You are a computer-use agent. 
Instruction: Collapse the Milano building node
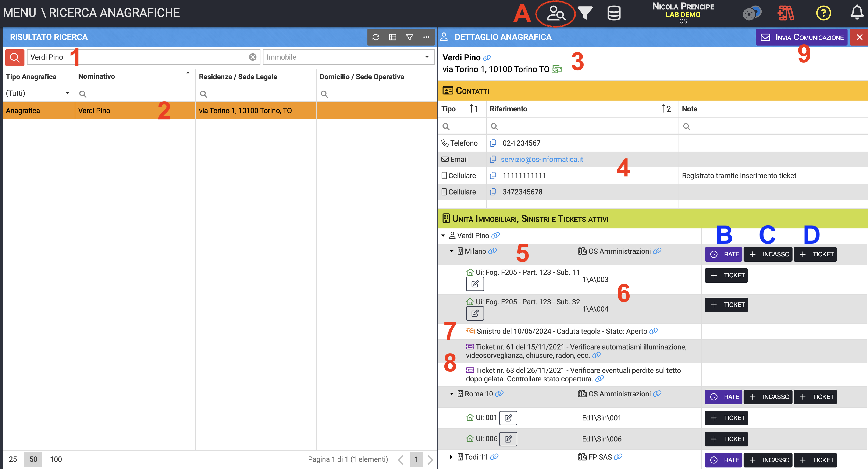pyautogui.click(x=452, y=251)
